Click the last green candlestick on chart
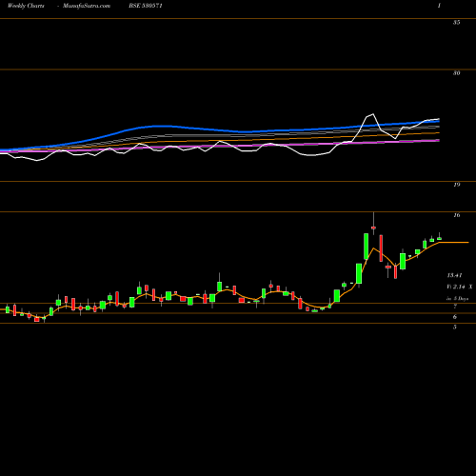Screen dimensions: 476x476 click(x=440, y=239)
